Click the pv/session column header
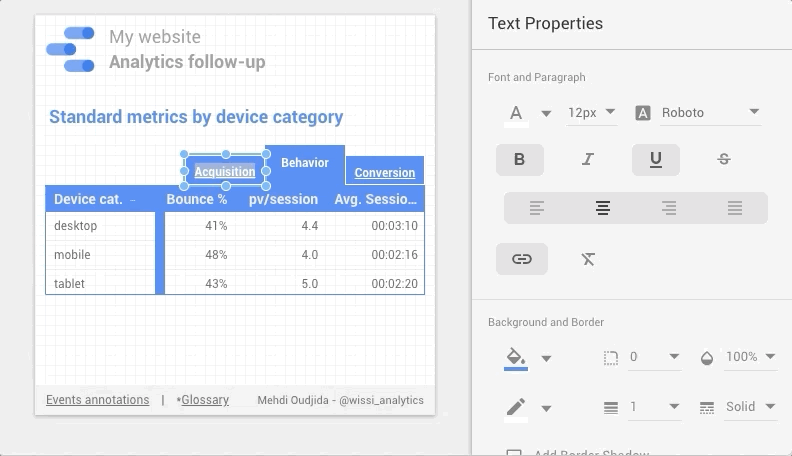This screenshot has height=456, width=792. (283, 199)
